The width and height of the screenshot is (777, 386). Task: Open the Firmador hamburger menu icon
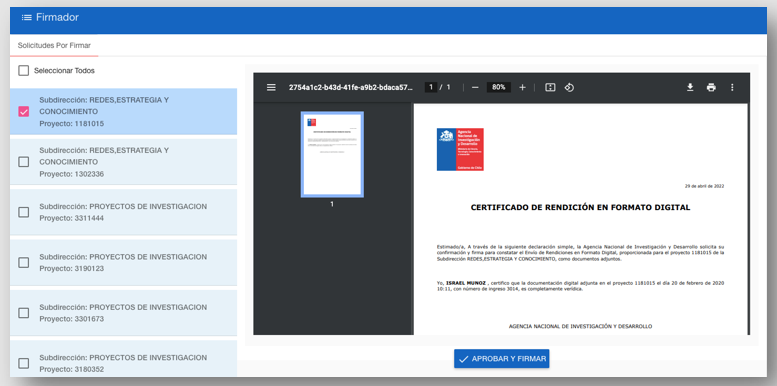[x=26, y=18]
